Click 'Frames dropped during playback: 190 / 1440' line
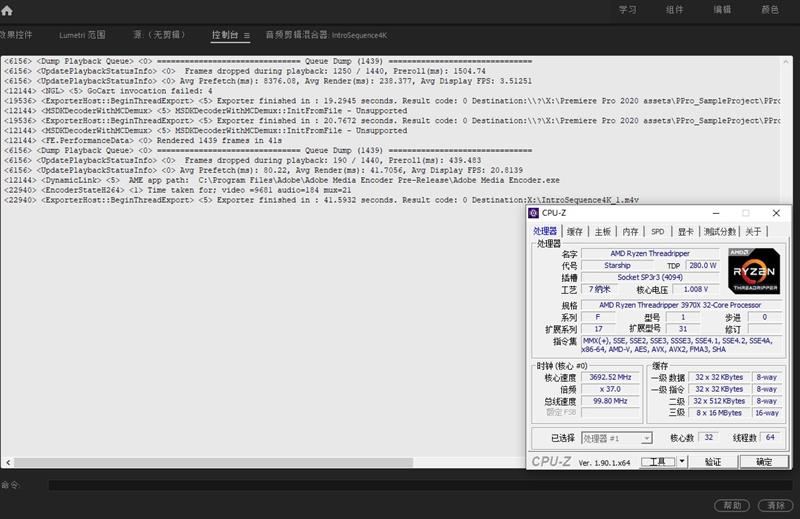This screenshot has height=519, width=800. pos(242,160)
